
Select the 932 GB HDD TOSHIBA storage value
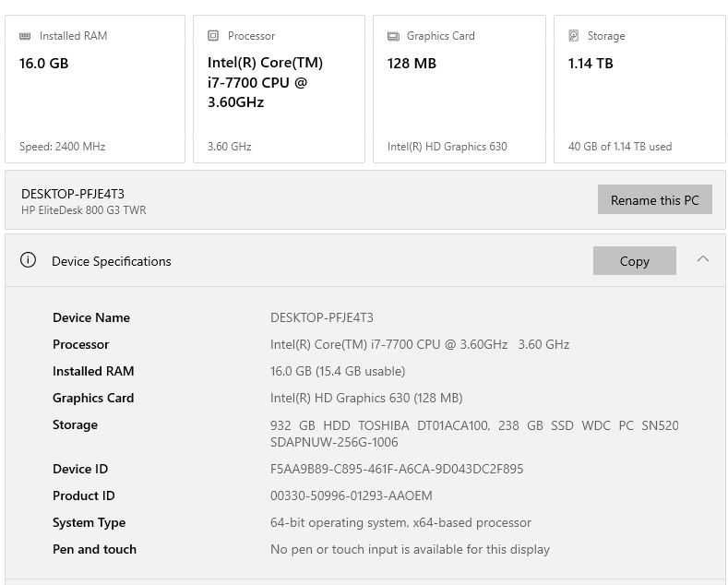pyautogui.click(x=474, y=434)
